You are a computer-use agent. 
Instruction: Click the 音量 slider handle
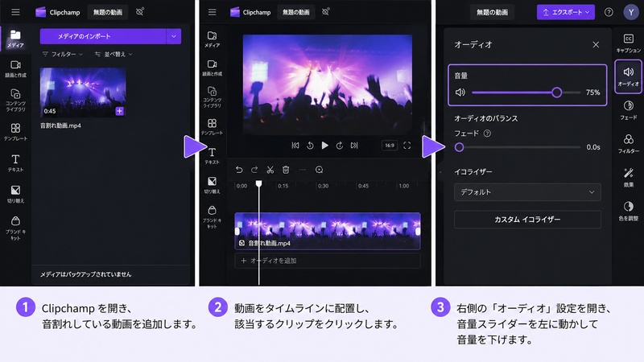[x=556, y=93]
